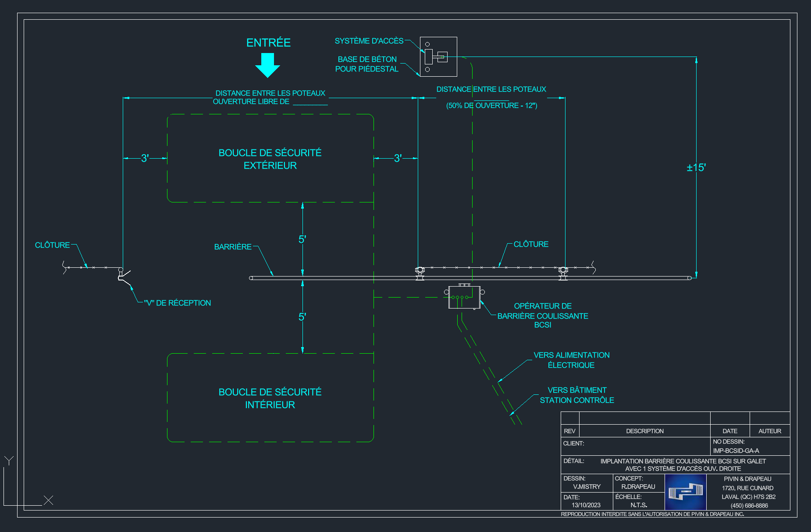Image resolution: width=811 pixels, height=532 pixels.
Task: Select the interior safety loop dashed rectangle
Action: coord(270,397)
